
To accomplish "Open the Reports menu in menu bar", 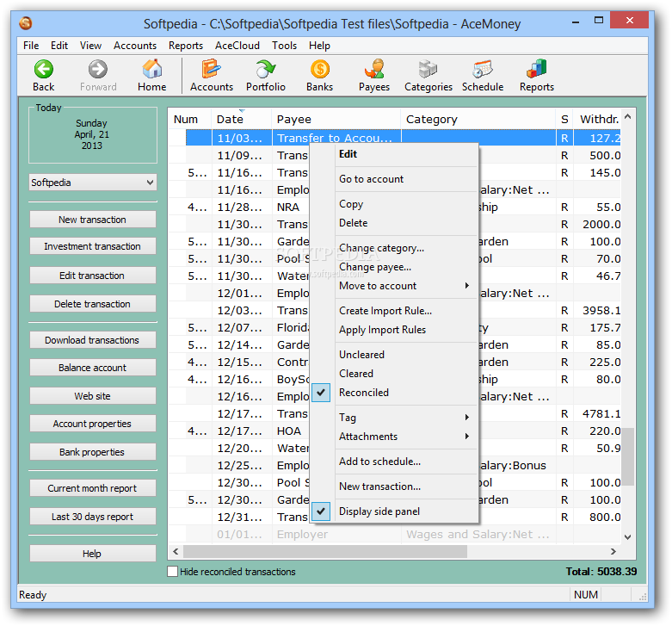I will [x=186, y=46].
